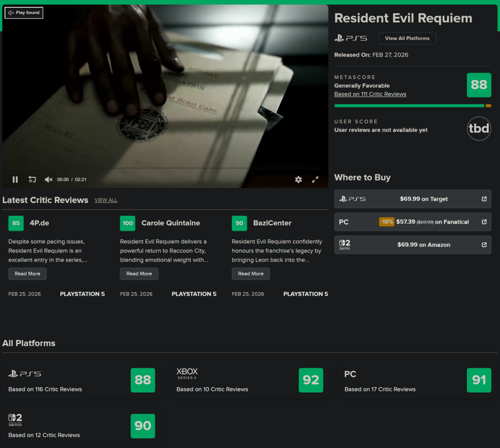Expand video to fullscreen
500x448 pixels.
click(x=315, y=179)
